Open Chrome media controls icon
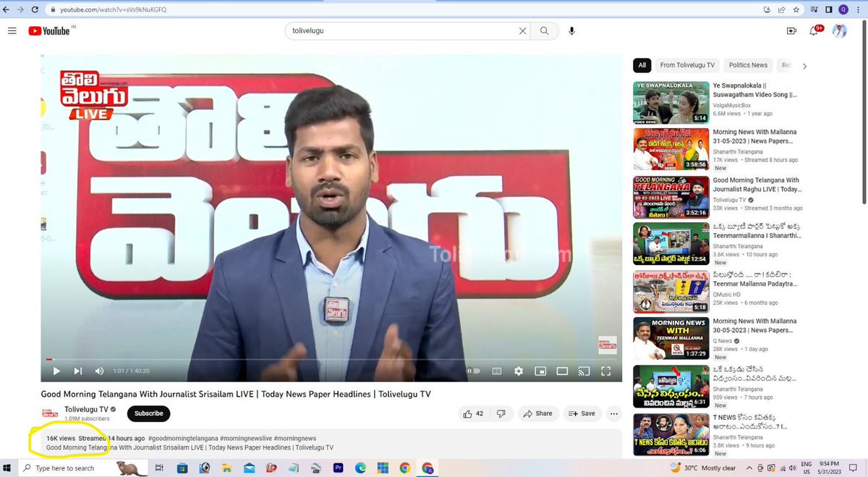 [814, 9]
